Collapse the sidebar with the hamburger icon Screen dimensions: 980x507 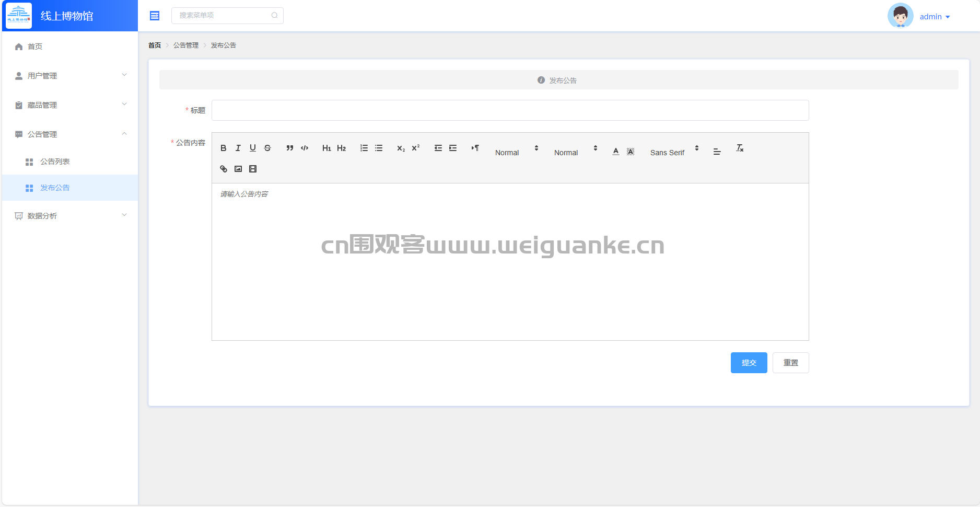click(x=155, y=16)
